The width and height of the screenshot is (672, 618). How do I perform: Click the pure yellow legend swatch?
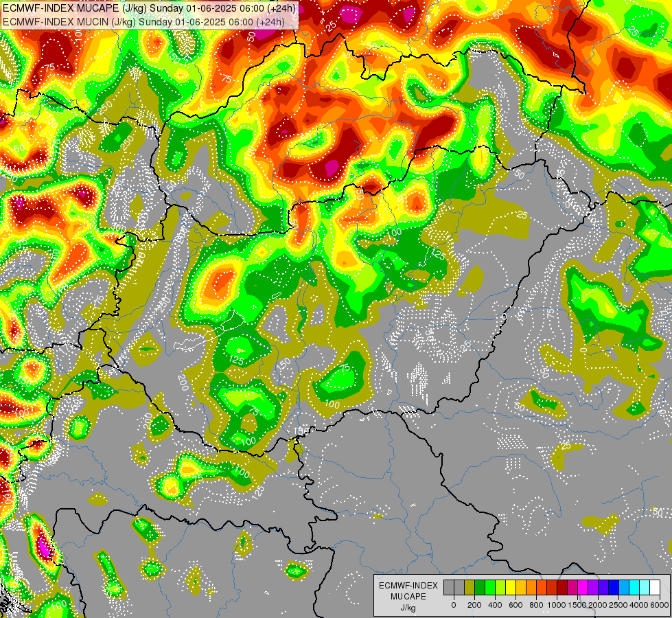pyautogui.click(x=511, y=587)
